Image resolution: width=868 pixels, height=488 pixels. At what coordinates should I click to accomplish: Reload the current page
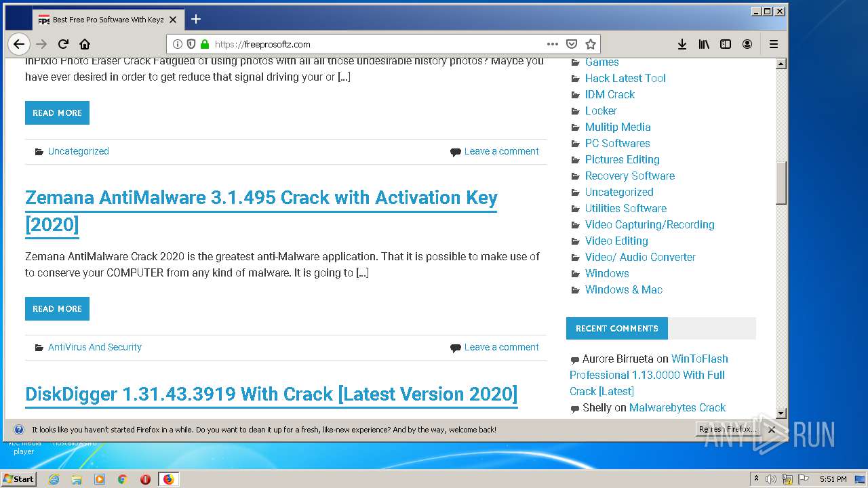point(63,44)
